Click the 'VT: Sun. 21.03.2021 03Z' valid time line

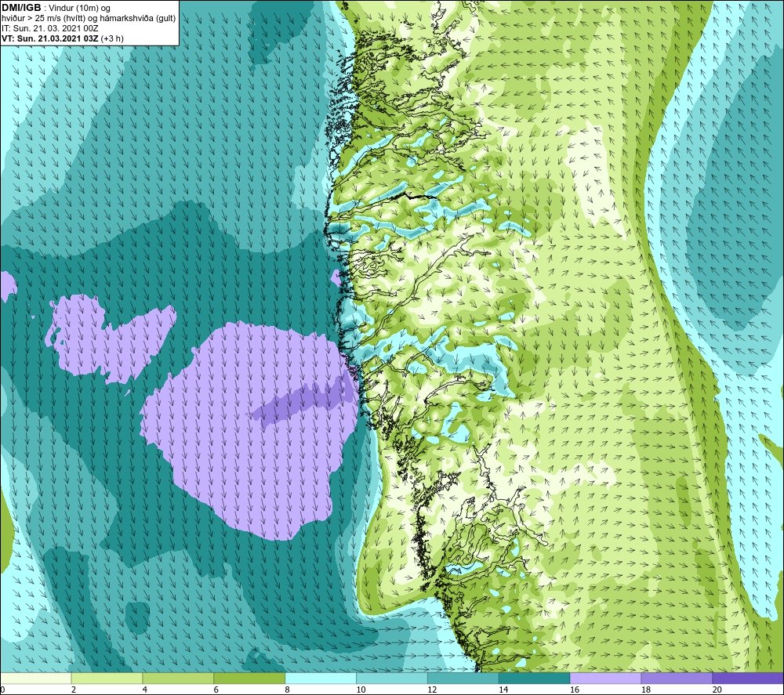(50, 38)
